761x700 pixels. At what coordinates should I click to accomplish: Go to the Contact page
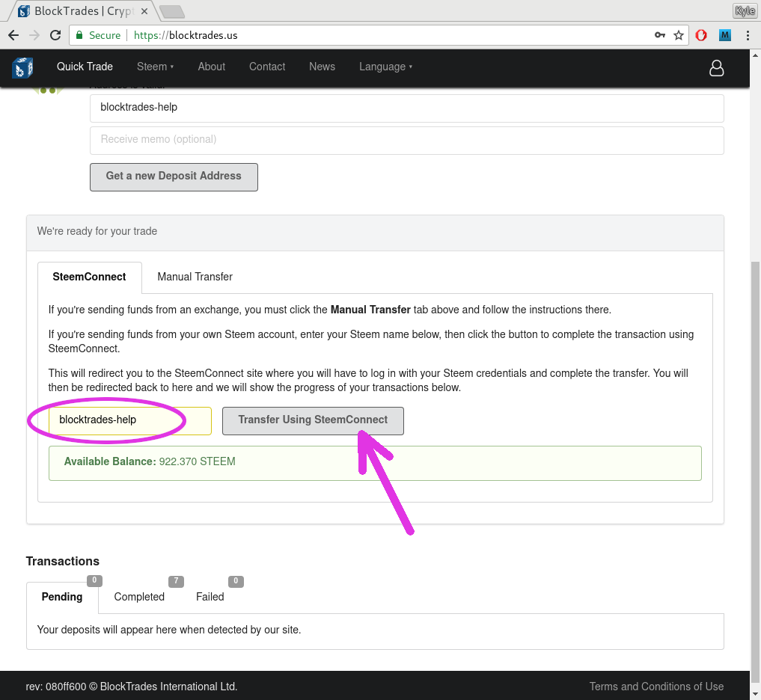(267, 67)
